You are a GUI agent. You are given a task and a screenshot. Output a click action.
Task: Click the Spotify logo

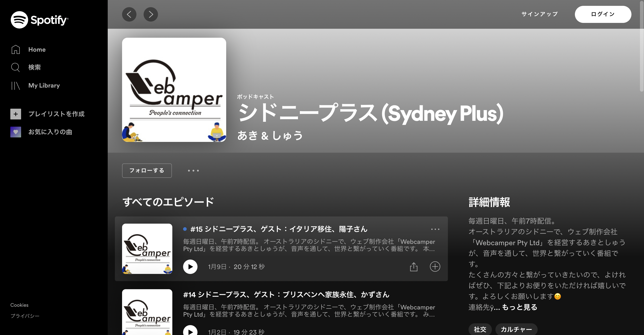39,20
